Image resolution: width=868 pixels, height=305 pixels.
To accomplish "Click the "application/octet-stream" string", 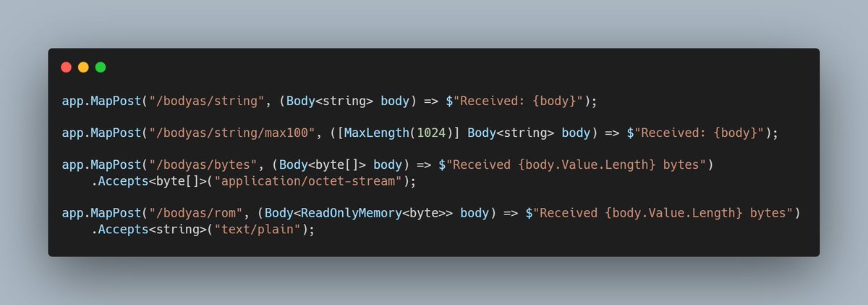I will click(x=312, y=181).
